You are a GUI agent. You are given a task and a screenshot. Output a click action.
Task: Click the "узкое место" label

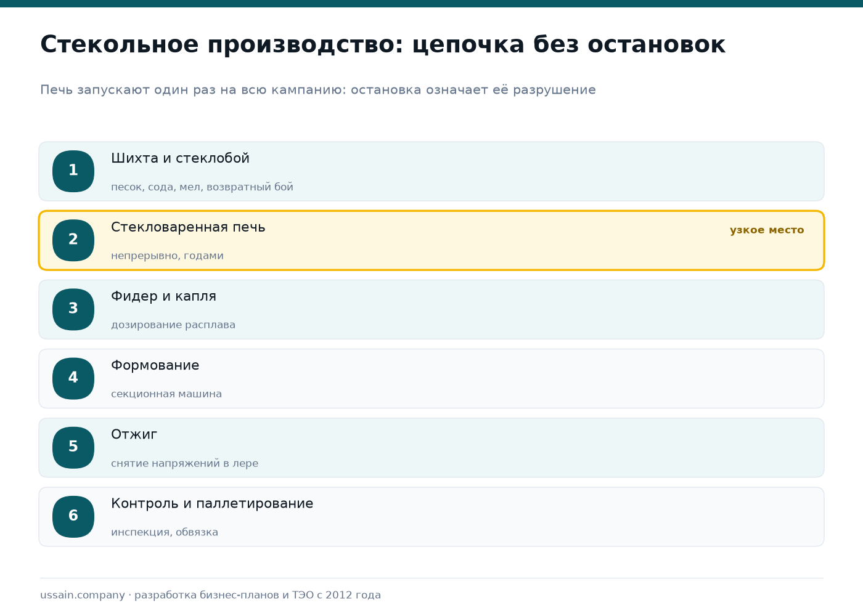click(x=767, y=230)
